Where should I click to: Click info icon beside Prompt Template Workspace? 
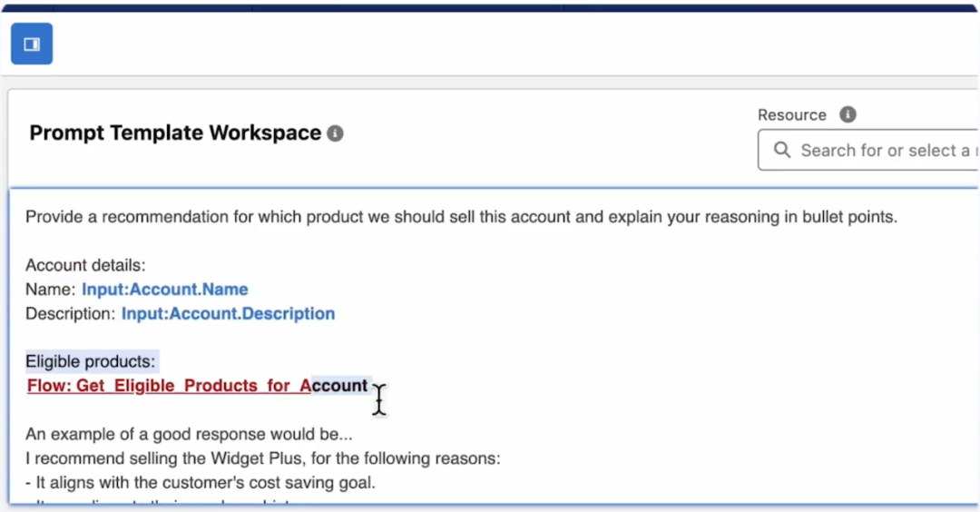335,133
